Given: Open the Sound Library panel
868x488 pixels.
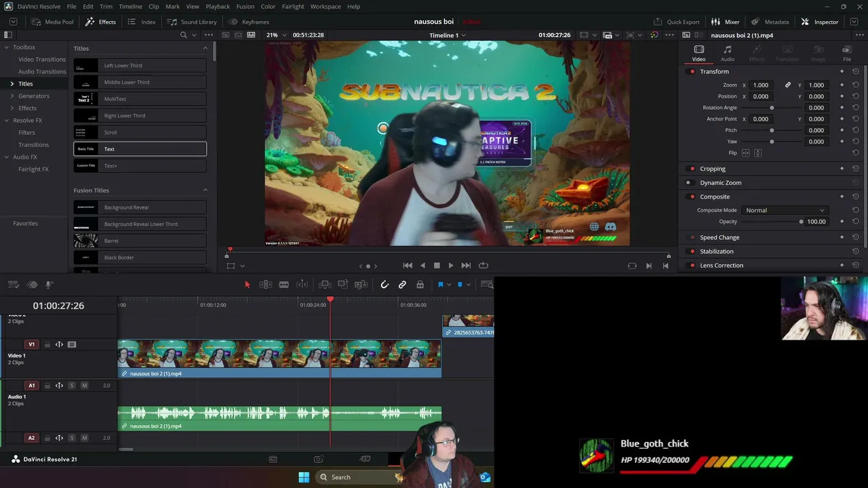Looking at the screenshot, I should [x=192, y=22].
